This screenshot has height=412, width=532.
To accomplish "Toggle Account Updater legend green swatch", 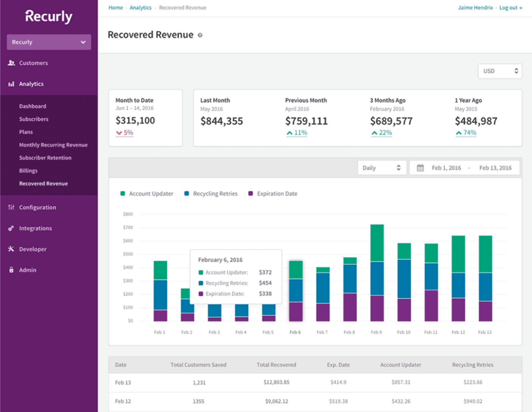I will coord(123,194).
